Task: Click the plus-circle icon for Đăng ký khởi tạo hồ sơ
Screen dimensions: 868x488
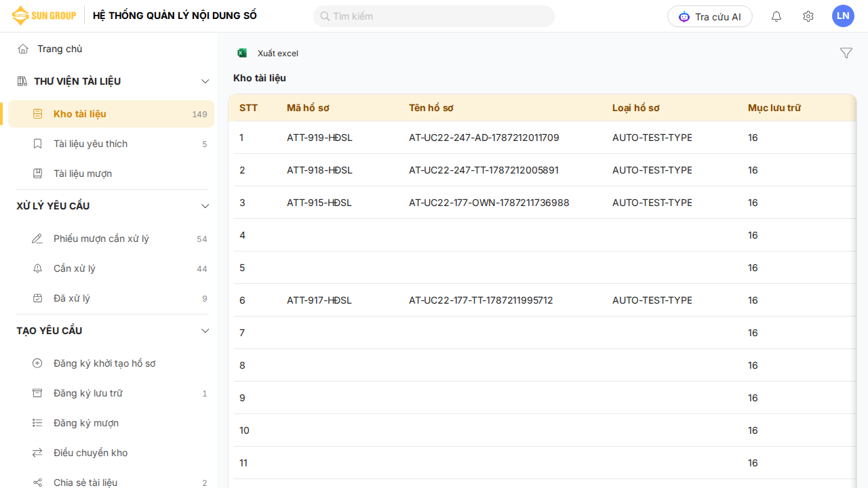Action: tap(38, 363)
